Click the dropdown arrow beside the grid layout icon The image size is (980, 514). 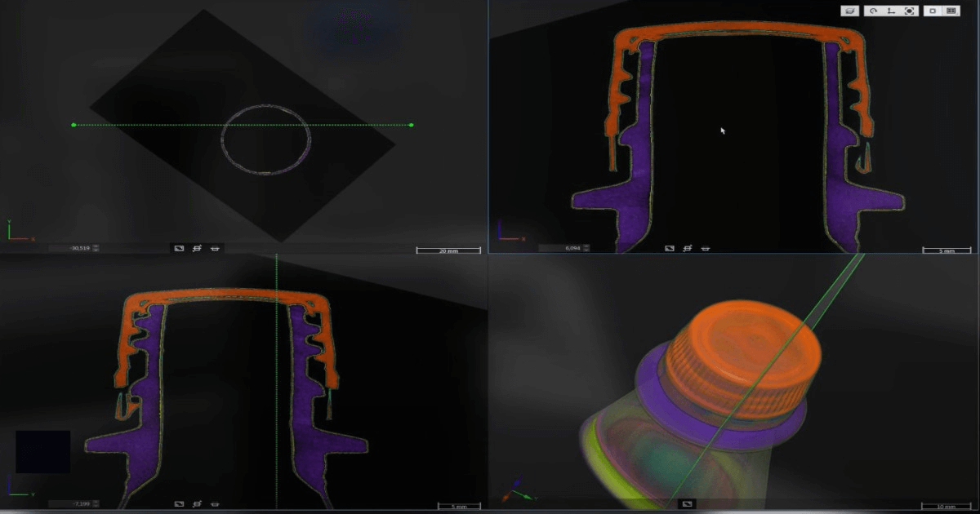tap(957, 16)
